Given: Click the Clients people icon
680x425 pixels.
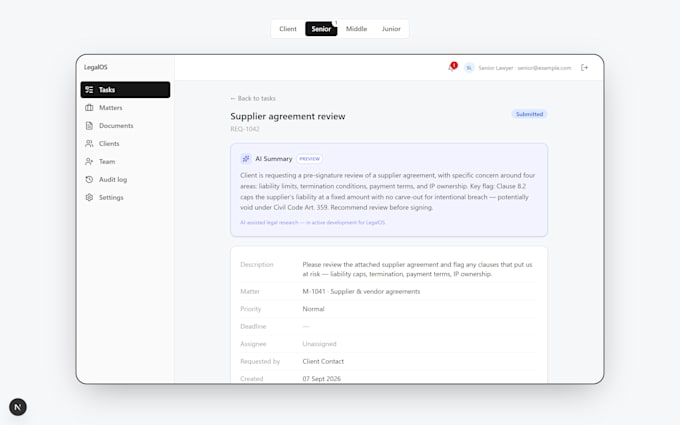Looking at the screenshot, I should pyautogui.click(x=89, y=144).
